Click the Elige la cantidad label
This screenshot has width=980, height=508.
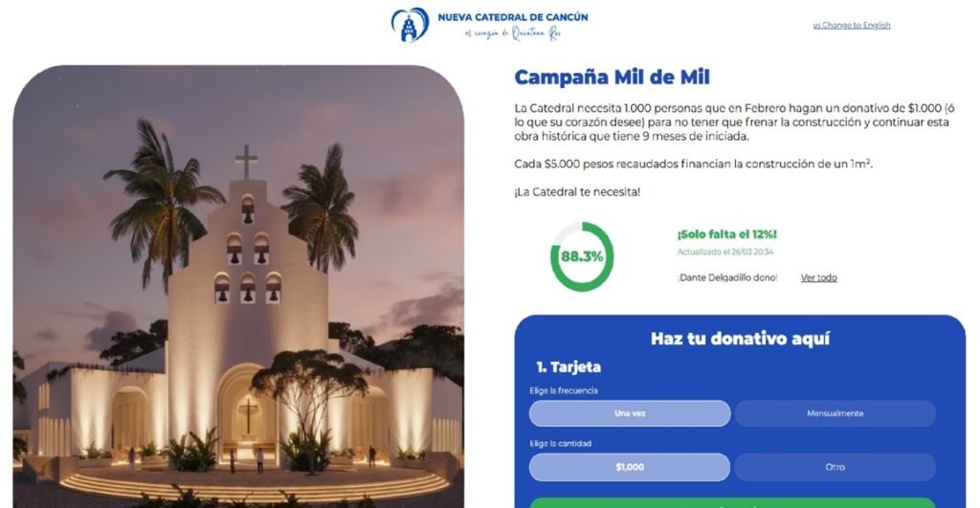click(x=560, y=444)
